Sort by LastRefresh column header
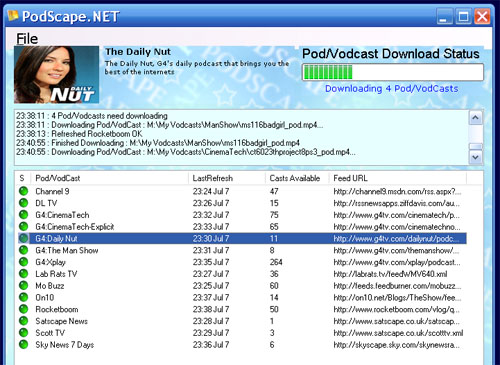This screenshot has height=365, width=500. pyautogui.click(x=227, y=178)
